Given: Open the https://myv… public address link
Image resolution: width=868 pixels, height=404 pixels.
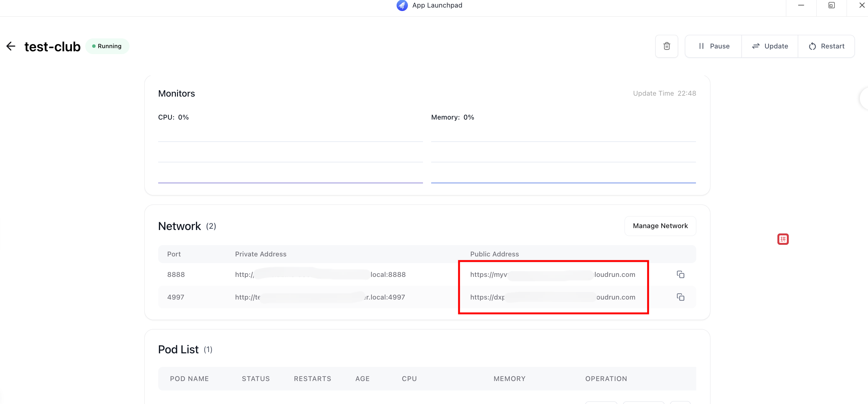Looking at the screenshot, I should (552, 274).
